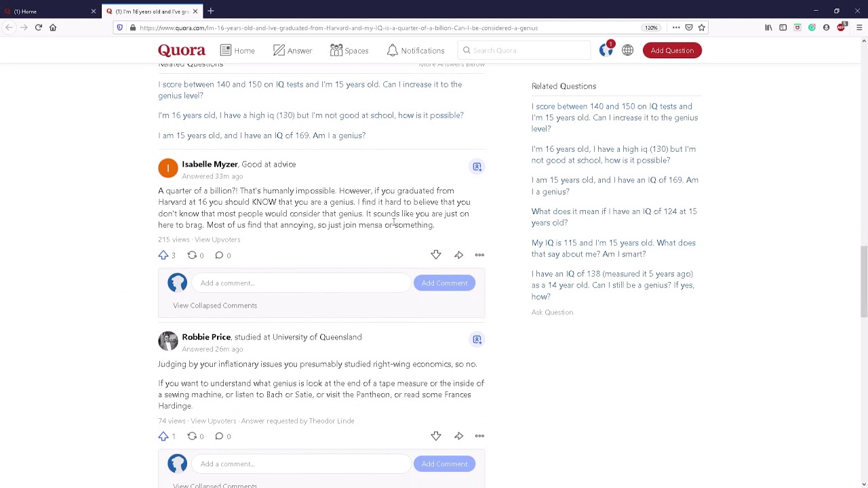Bookmark Isabelle Myzer's answer icon
Viewport: 868px width, 488px height.
(x=477, y=166)
